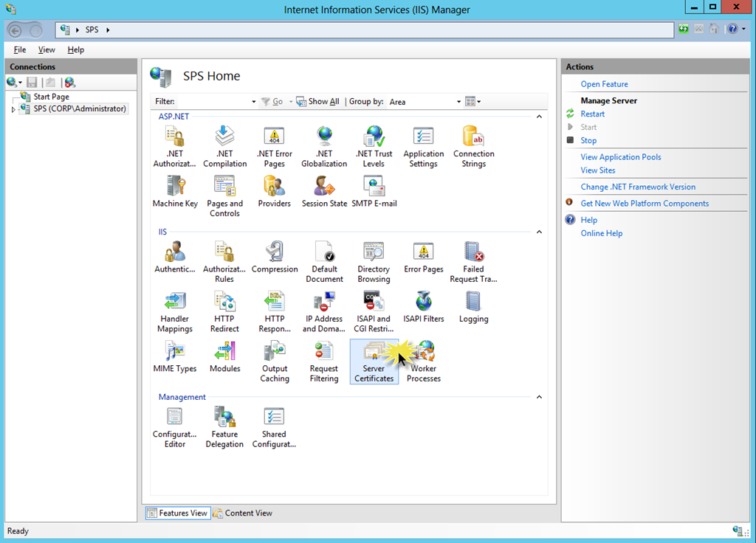Open Server Certificates feature
This screenshot has width=756, height=543.
pos(374,362)
